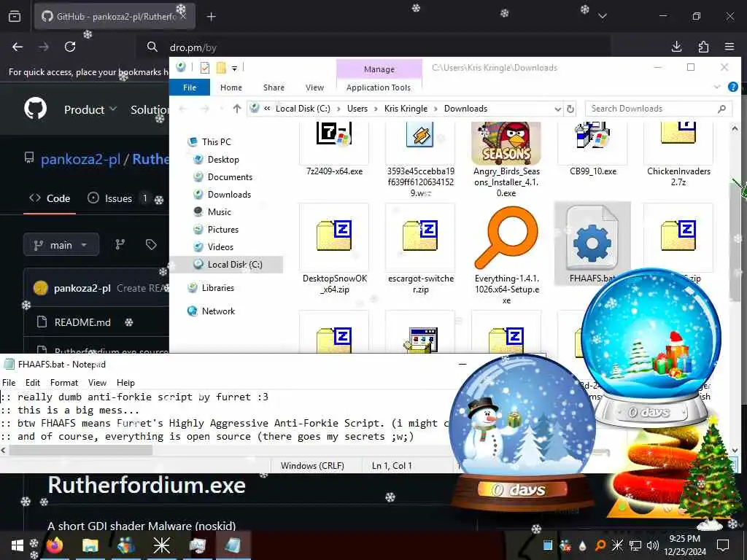Open the main branch selector dropdown
This screenshot has width=747, height=560.
click(61, 245)
